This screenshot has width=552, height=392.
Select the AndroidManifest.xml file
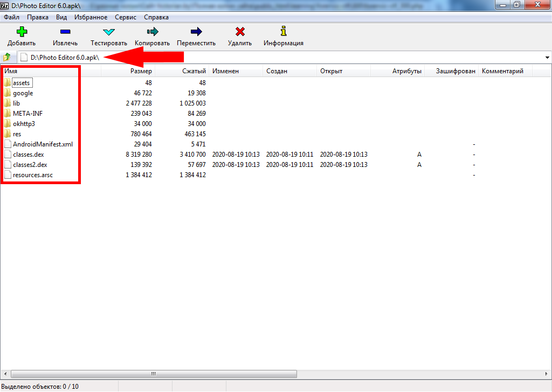tap(43, 144)
